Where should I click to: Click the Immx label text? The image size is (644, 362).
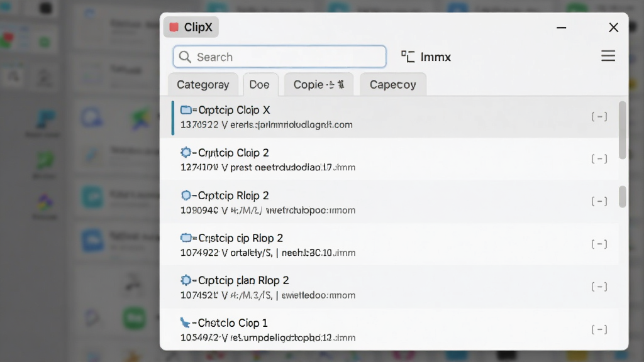[x=436, y=57]
